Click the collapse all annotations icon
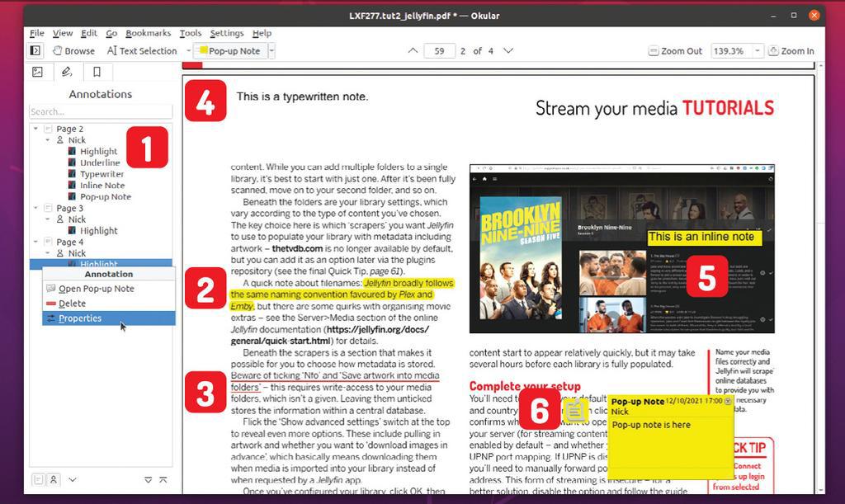Image resolution: width=845 pixels, height=504 pixels. [163, 480]
